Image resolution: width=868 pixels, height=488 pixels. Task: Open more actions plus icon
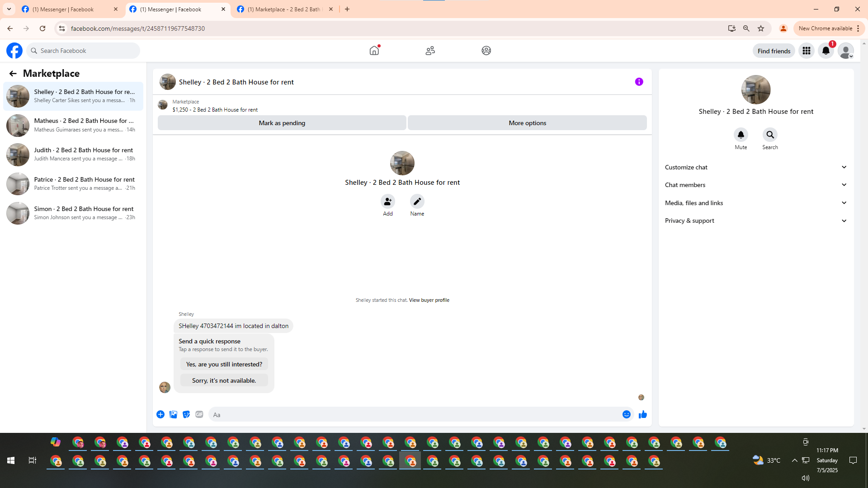(x=160, y=414)
